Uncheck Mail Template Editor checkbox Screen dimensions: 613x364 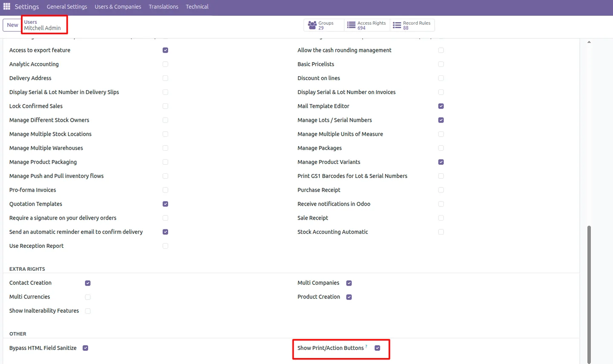pos(441,106)
